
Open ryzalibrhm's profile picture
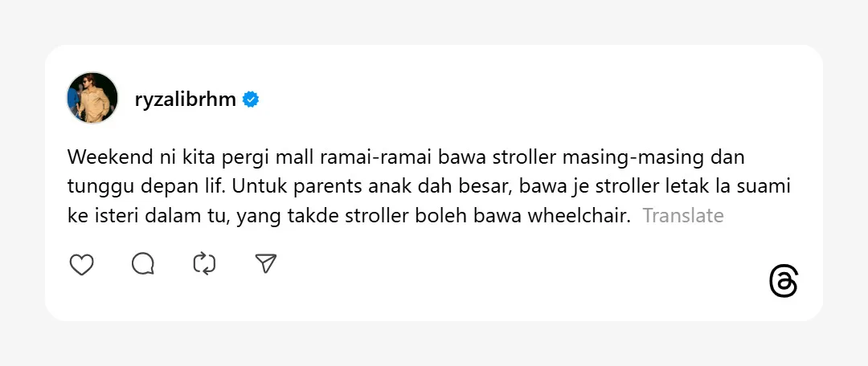click(x=92, y=98)
